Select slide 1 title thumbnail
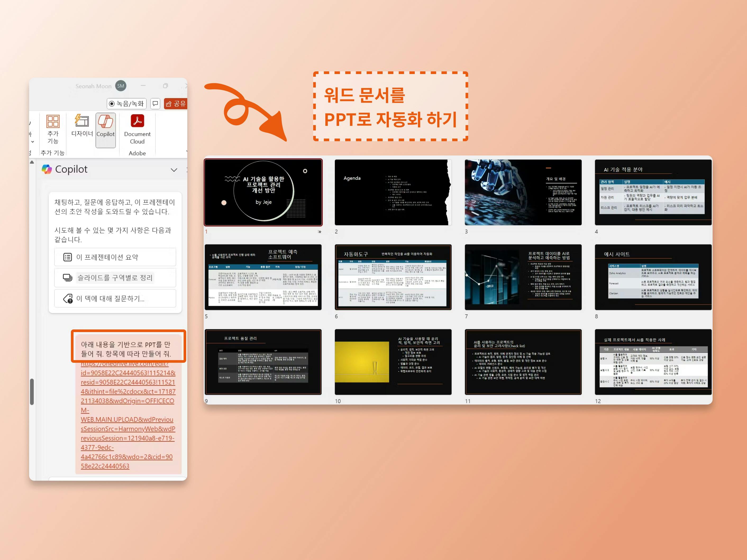Viewport: 747px width, 560px height. click(x=263, y=192)
